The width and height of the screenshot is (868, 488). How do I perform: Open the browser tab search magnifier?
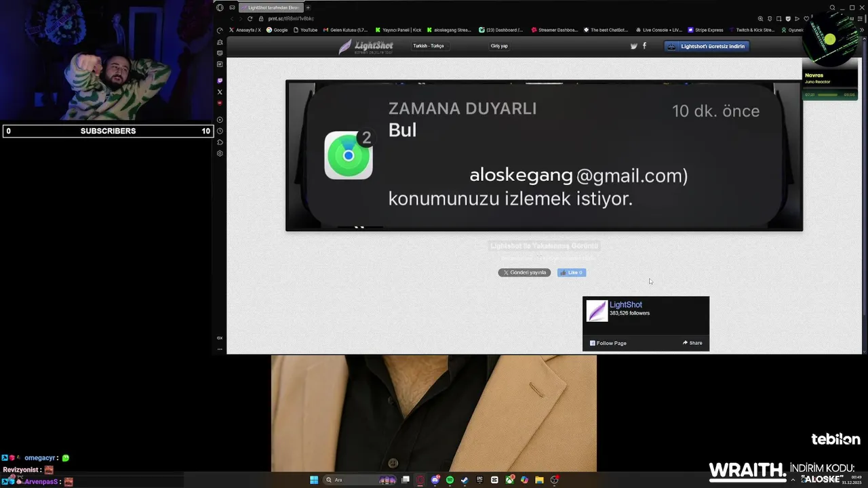(x=832, y=7)
